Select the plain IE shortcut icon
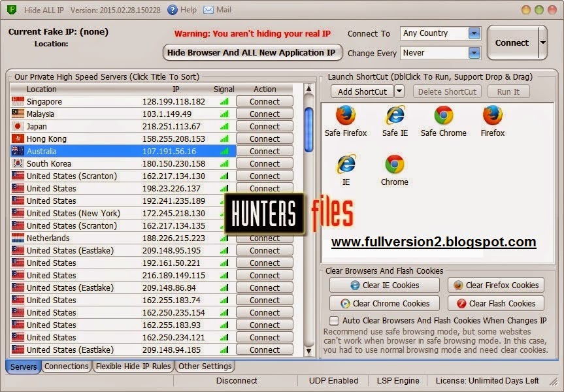 [x=346, y=165]
